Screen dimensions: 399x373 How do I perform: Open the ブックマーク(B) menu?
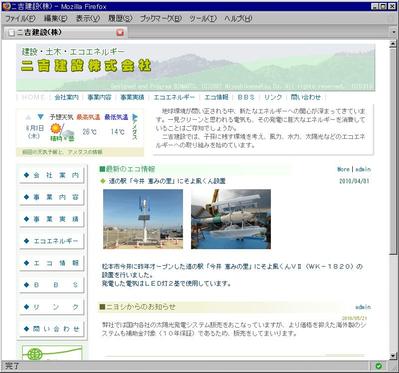161,19
